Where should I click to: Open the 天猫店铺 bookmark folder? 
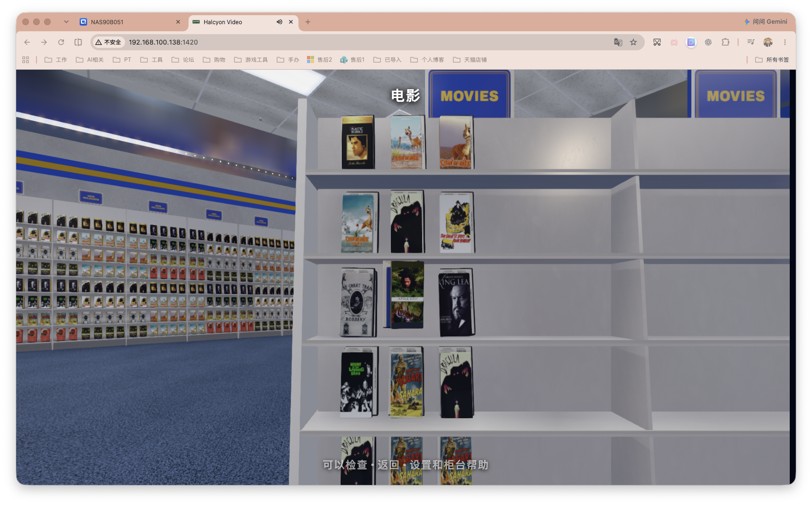[470, 60]
